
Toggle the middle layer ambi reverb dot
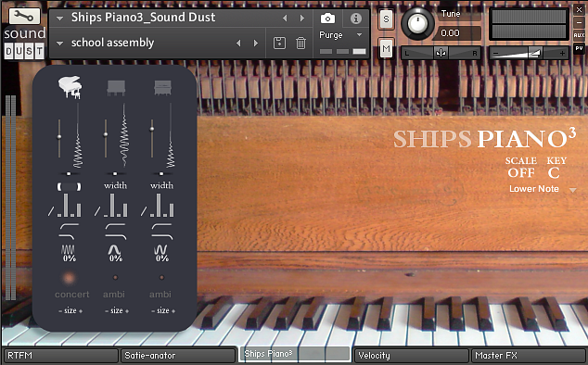116,277
